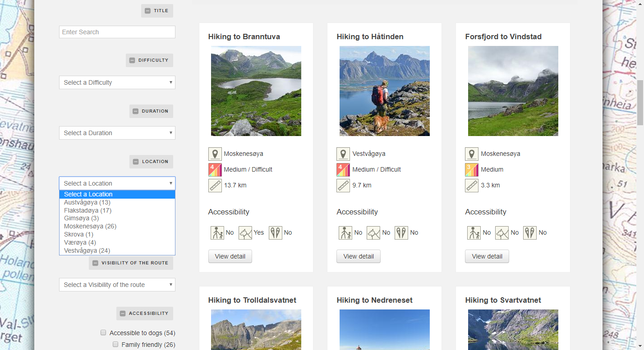Image resolution: width=644 pixels, height=350 pixels.
Task: Select Austvågøya (13) from the location list
Action: [x=117, y=203]
